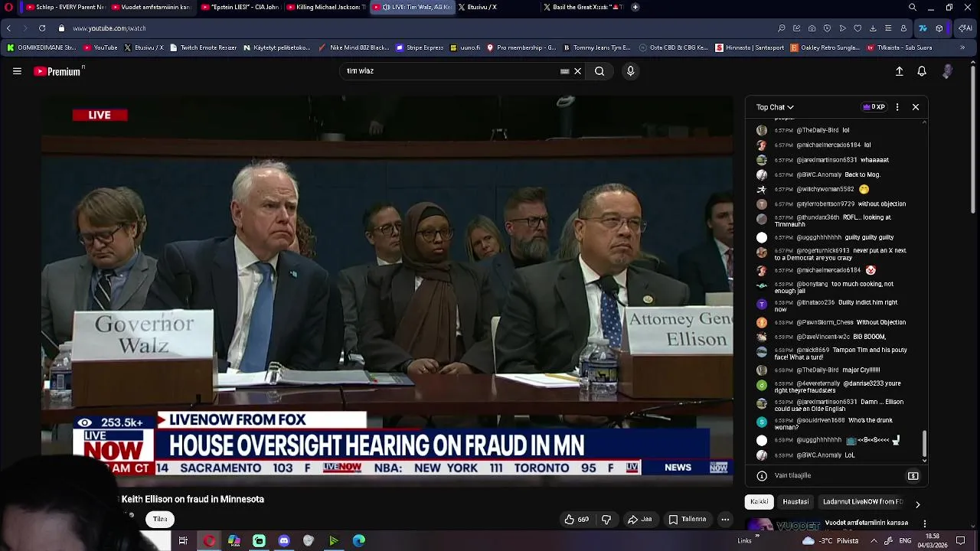Share the video using Jaa button

click(640, 520)
